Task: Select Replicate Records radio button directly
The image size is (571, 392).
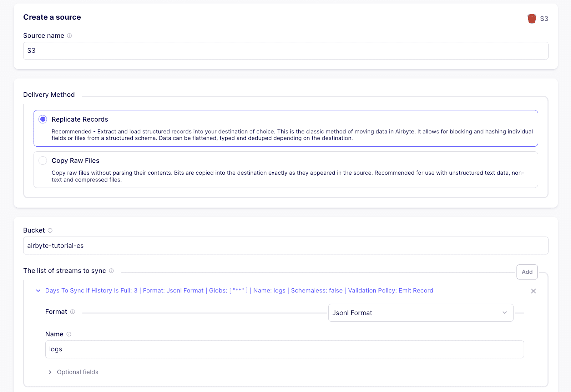Action: click(x=42, y=119)
